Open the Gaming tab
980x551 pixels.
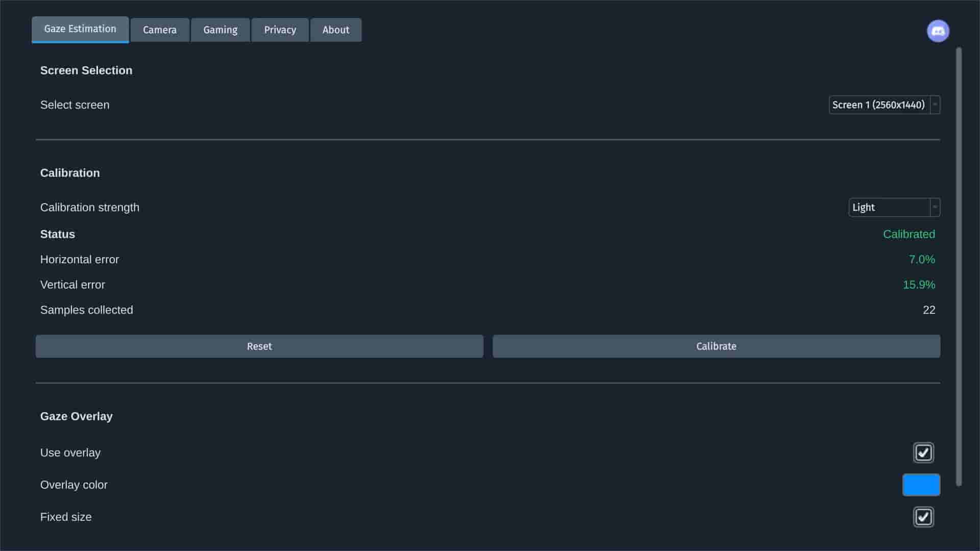pos(220,30)
